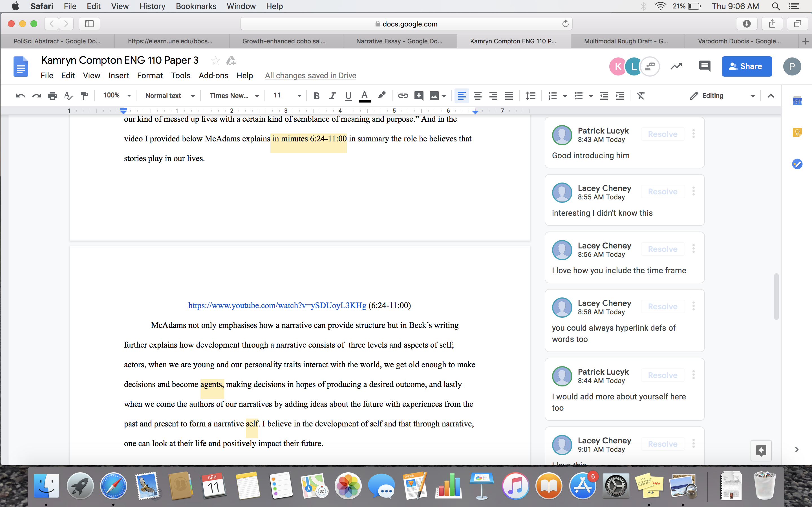Toggle italic formatting
The height and width of the screenshot is (507, 812).
point(332,96)
